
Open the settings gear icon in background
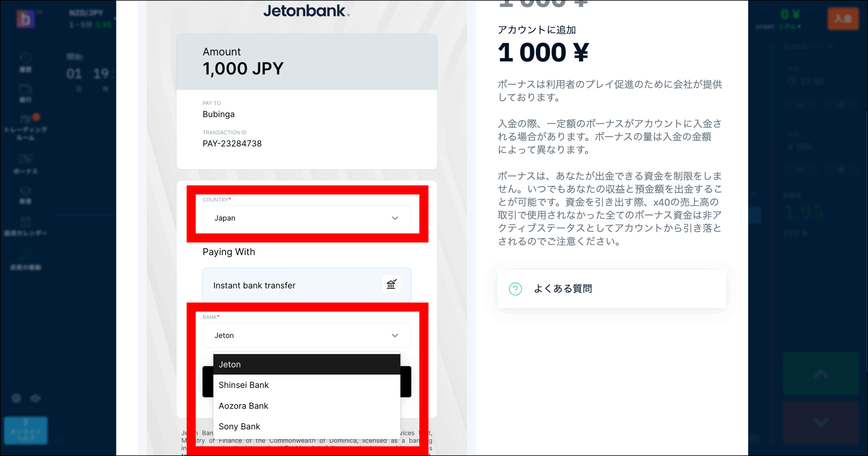pos(16,398)
